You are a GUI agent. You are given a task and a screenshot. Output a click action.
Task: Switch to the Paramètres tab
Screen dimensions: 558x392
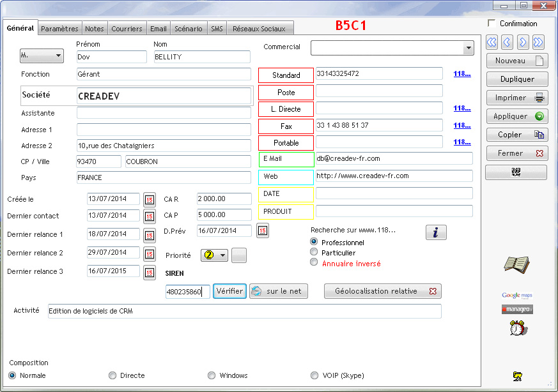click(60, 29)
